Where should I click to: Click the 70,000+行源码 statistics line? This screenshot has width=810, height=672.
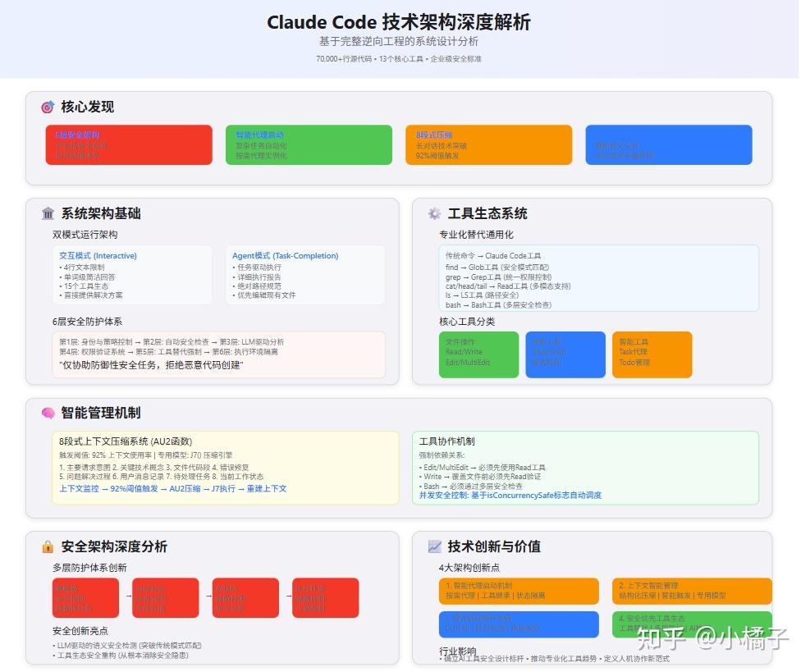(399, 59)
